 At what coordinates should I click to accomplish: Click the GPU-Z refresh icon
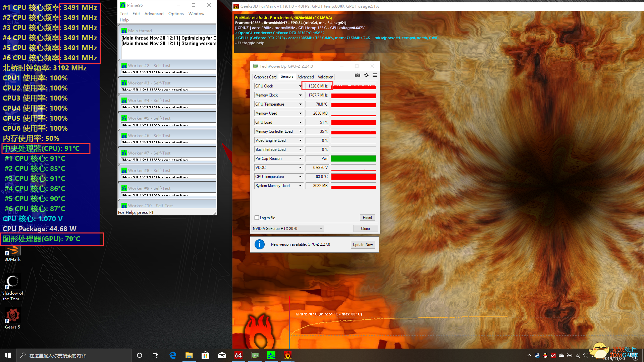[366, 75]
